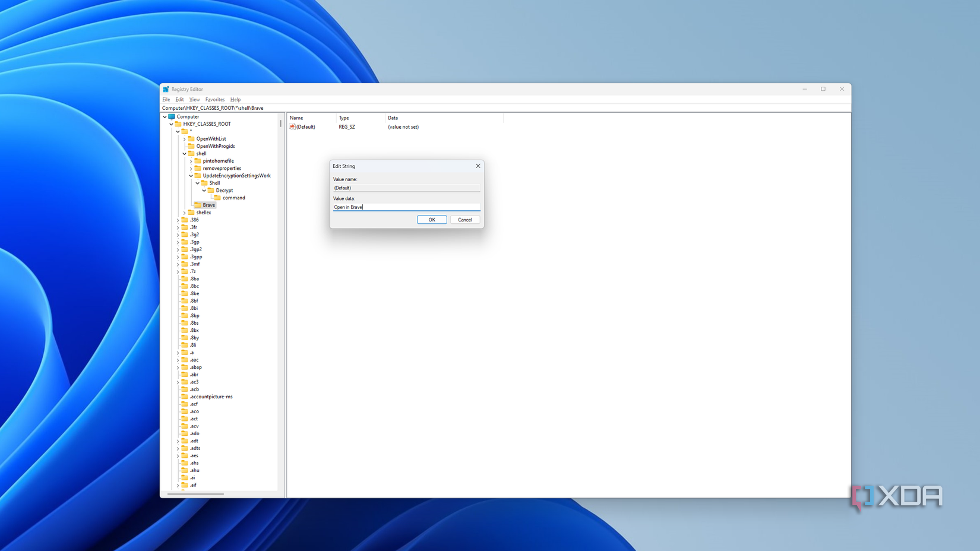The width and height of the screenshot is (980, 551).
Task: Select the .7z key folder icon
Action: pyautogui.click(x=184, y=271)
